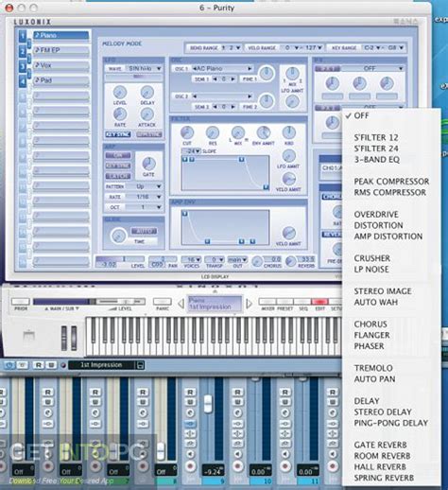Open channel 10 edit settings (e icon)
The width and height of the screenshot is (448, 490).
coord(237,412)
